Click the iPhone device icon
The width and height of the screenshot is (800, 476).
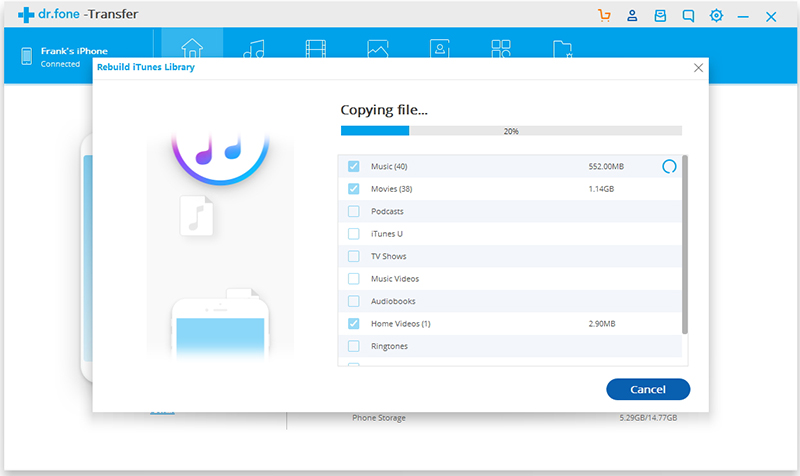[27, 56]
